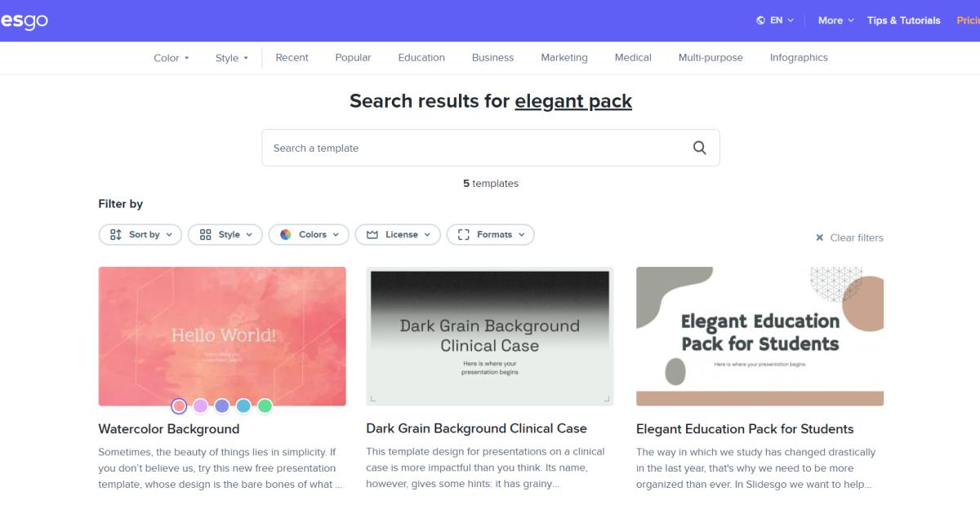Viewport: 980px width, 514px height.
Task: Select the coral red color variant
Action: 179,406
